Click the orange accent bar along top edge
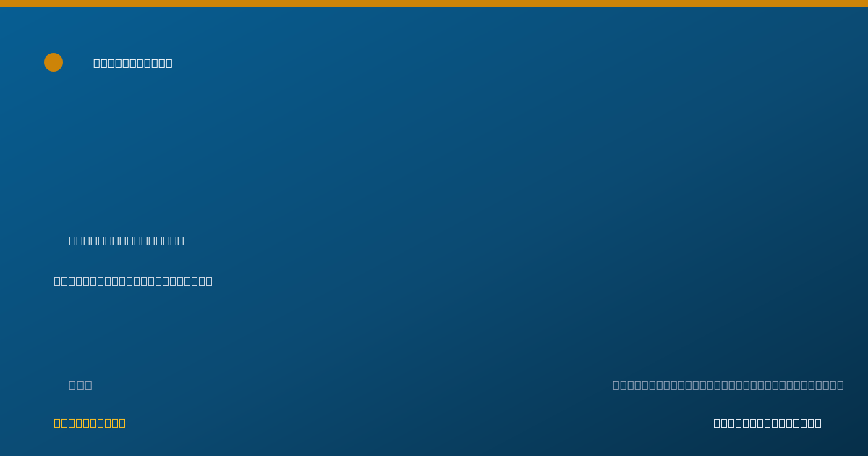Screen dimensions: 868x456 [x=434, y=4]
